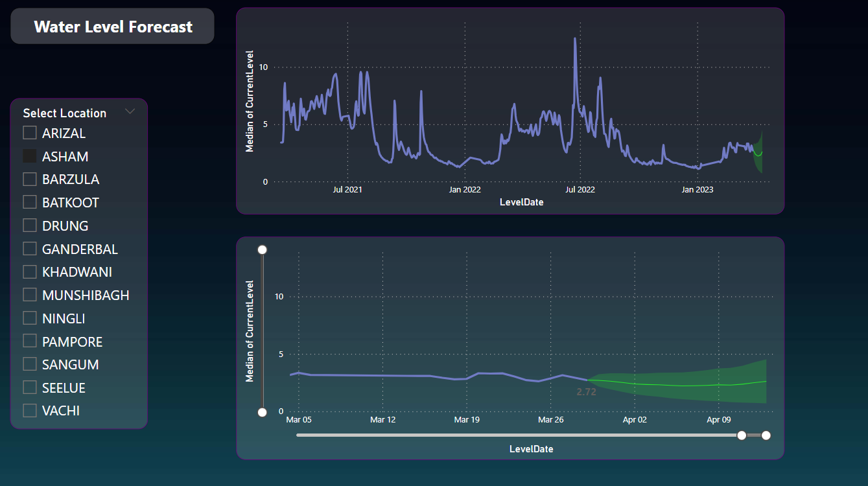Click the 2.72 data label on chart
This screenshot has height=486, width=868.
tap(586, 392)
